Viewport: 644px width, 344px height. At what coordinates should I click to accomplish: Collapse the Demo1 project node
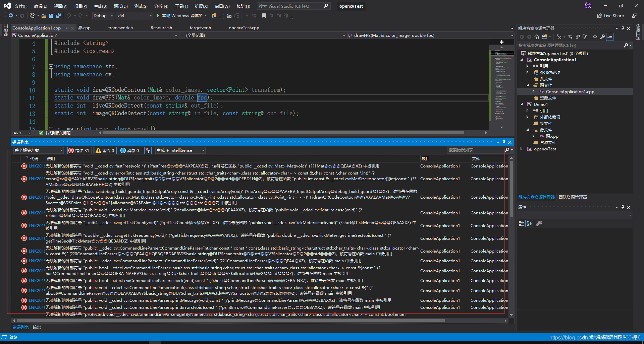pos(522,104)
